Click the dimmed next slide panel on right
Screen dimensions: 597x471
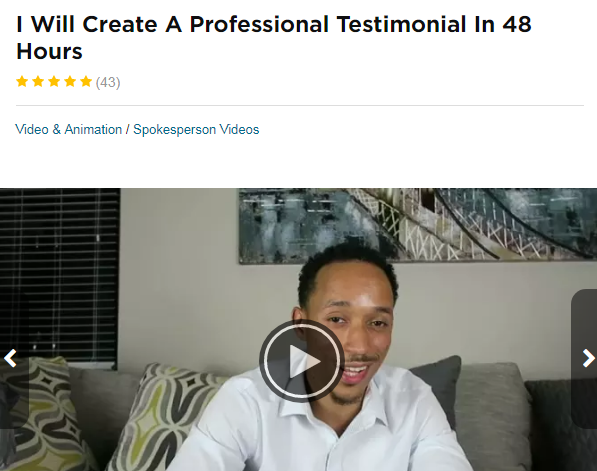point(584,359)
